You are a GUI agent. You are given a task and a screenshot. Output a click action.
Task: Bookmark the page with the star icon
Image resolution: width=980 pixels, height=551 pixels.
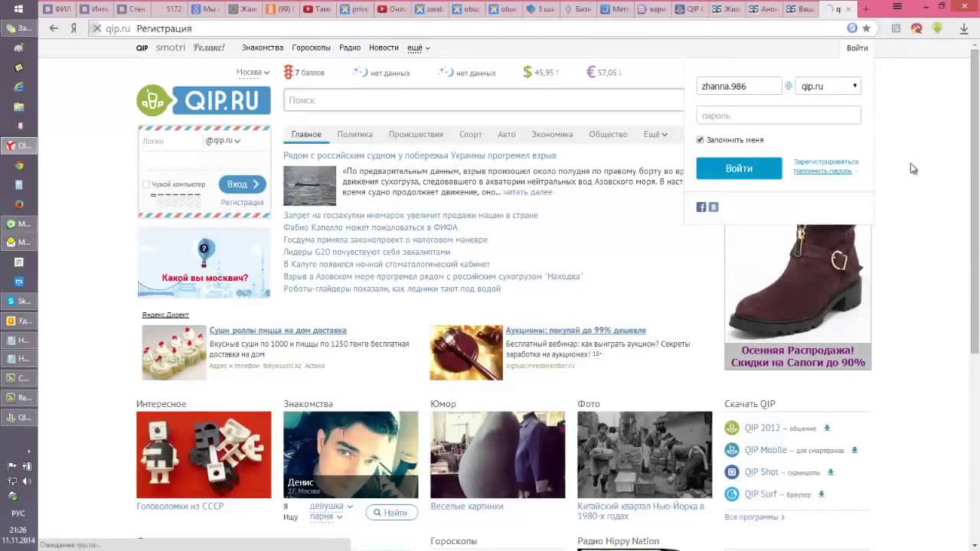pyautogui.click(x=866, y=28)
